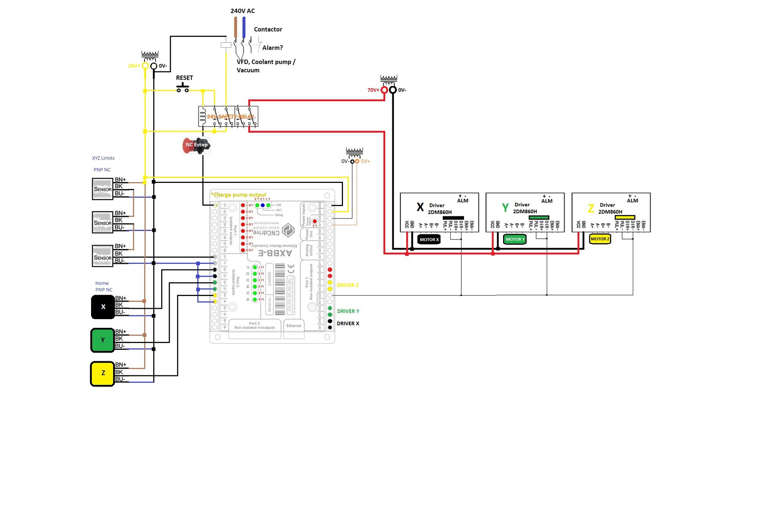The height and width of the screenshot is (532, 777).
Task: Click the yellow MOTOR Z label
Action: [x=600, y=239]
